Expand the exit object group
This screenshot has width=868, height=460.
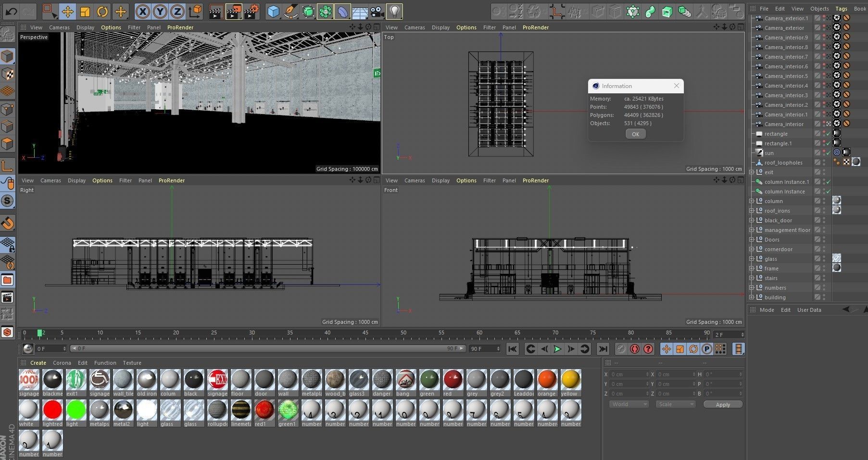point(752,172)
